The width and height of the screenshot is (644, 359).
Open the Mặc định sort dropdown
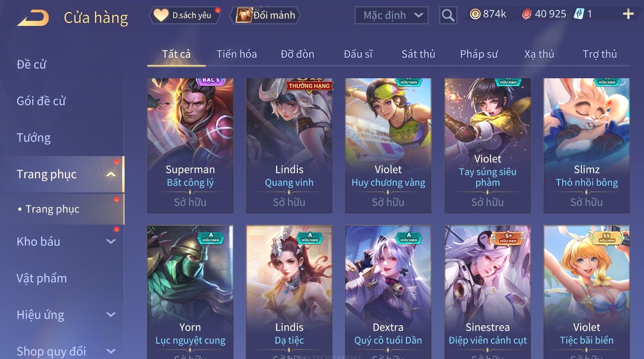(391, 15)
